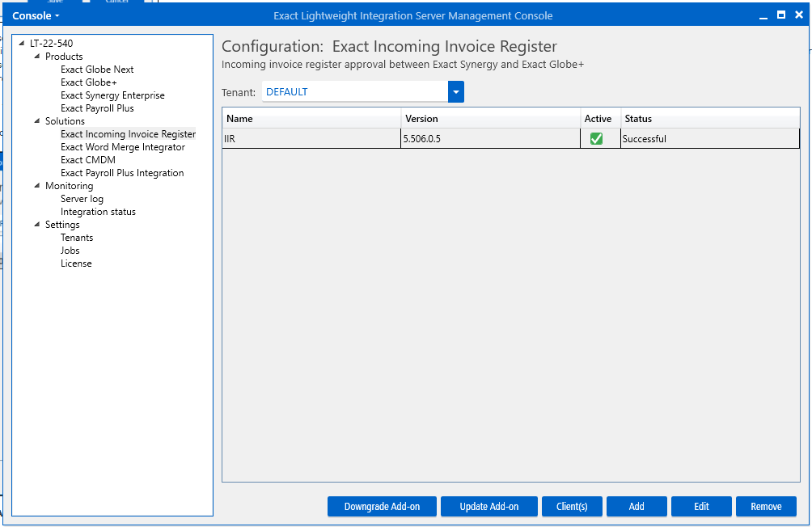Screen dimensions: 812x527
Task: Open the Console menu
Action: [36, 16]
